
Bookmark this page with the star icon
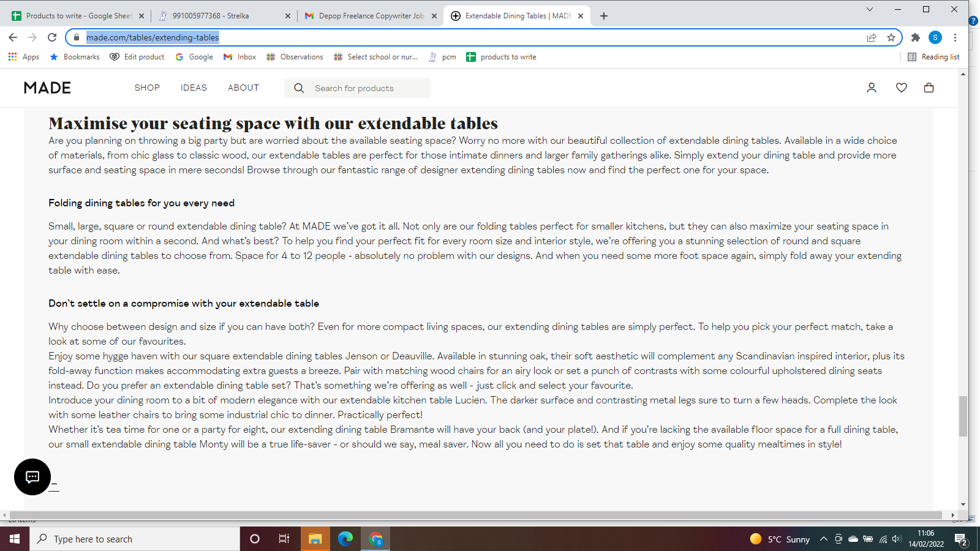(x=891, y=37)
